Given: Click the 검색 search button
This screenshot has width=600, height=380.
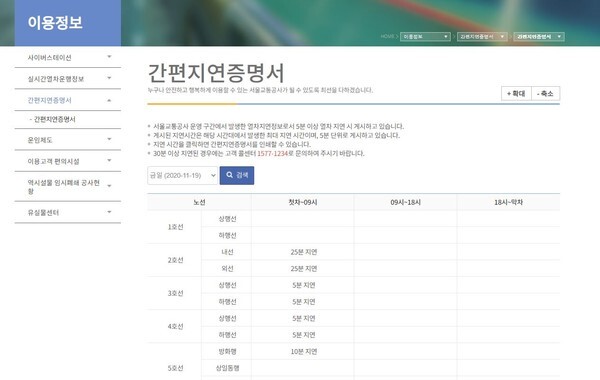Looking at the screenshot, I should (237, 175).
